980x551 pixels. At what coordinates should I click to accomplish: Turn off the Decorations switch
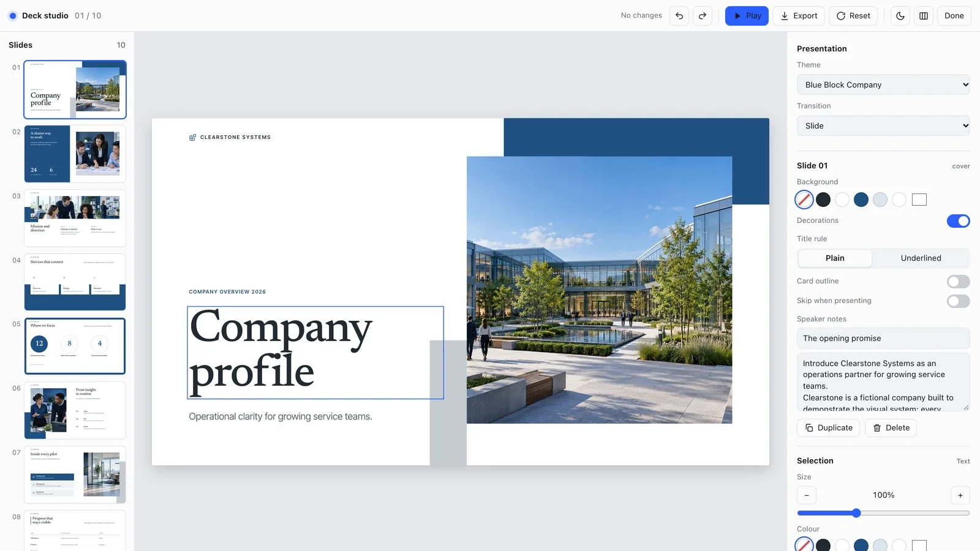pyautogui.click(x=959, y=221)
